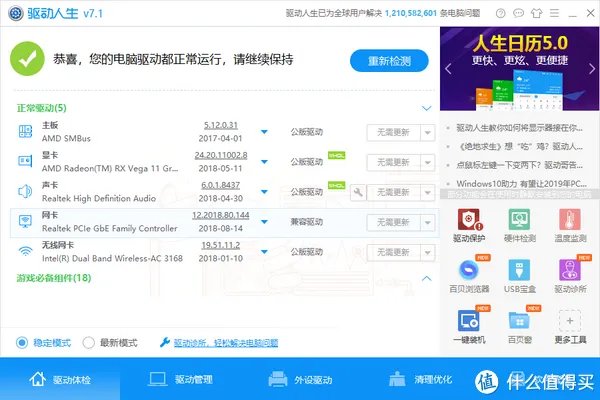
Task: Open the 主板 driver version dropdown arrow
Action: (264, 132)
